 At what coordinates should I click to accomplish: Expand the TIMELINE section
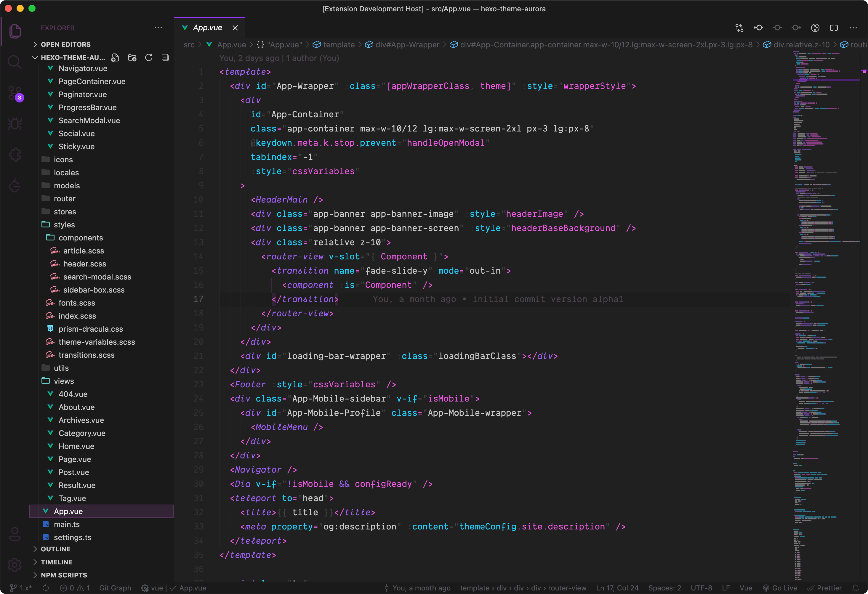pos(102,562)
